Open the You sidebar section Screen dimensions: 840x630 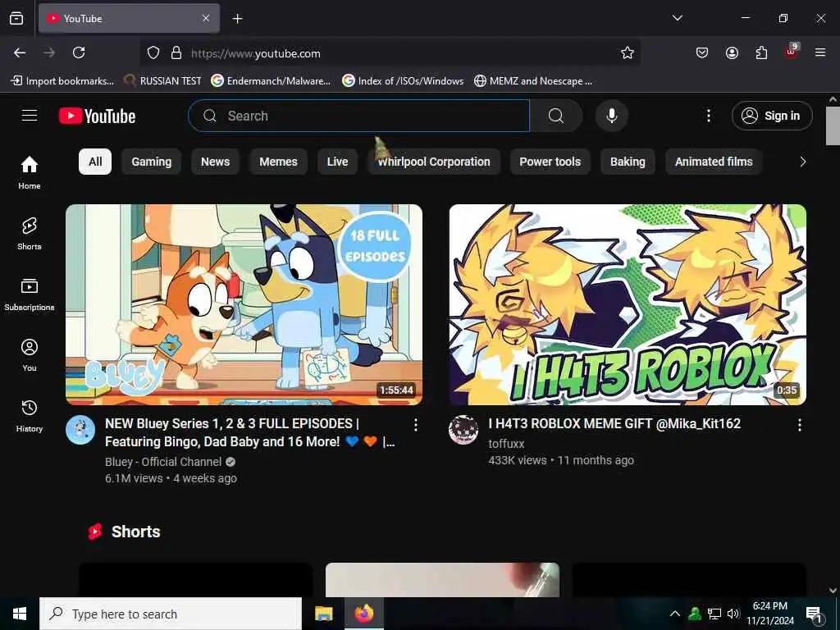[x=30, y=354]
